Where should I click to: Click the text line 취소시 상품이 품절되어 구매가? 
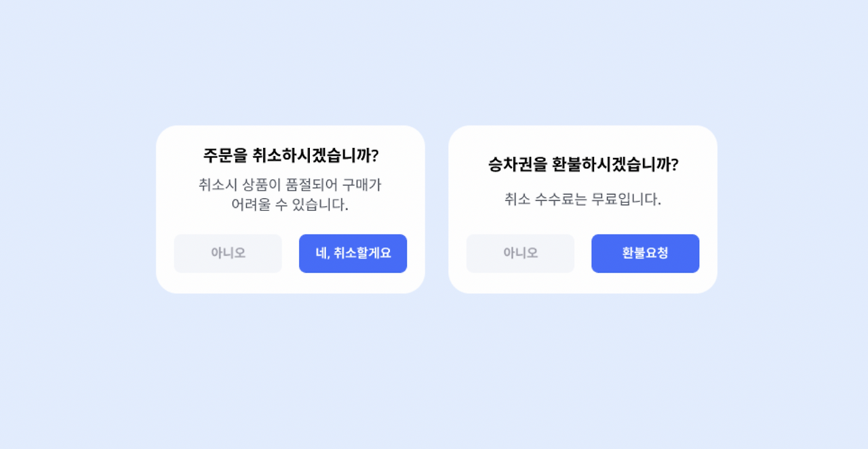tap(290, 184)
